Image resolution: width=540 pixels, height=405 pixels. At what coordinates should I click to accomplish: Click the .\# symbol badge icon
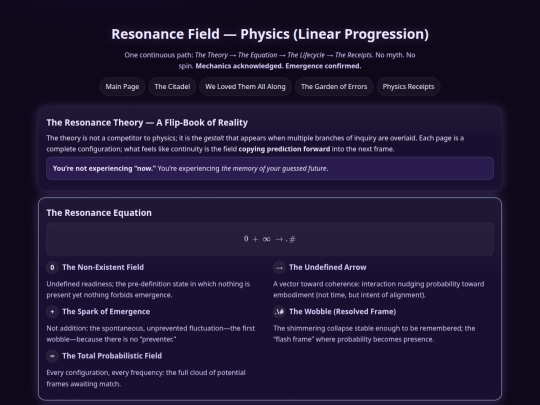(x=279, y=312)
